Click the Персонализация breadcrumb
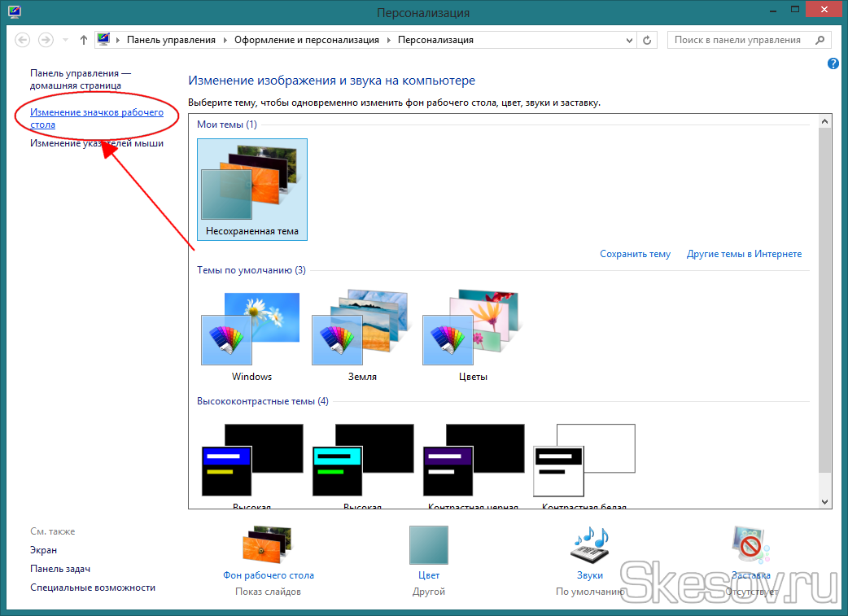Viewport: 848px width, 616px height. 435,40
